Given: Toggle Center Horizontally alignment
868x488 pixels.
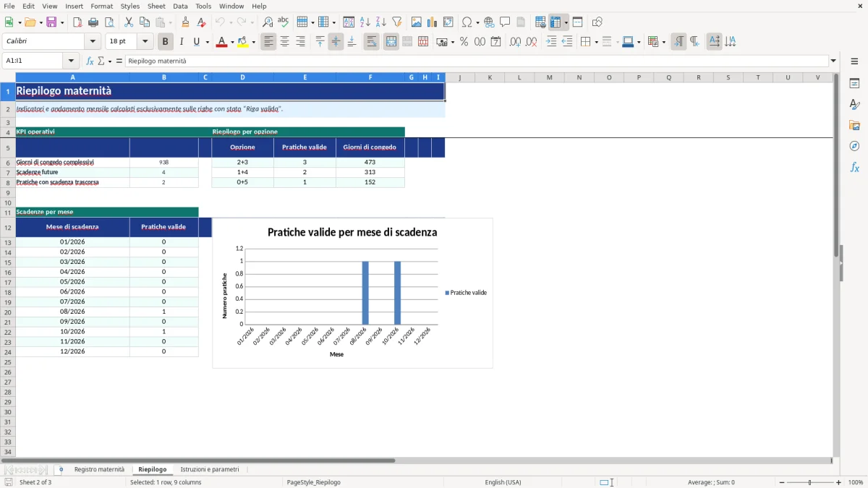Looking at the screenshot, I should [285, 42].
